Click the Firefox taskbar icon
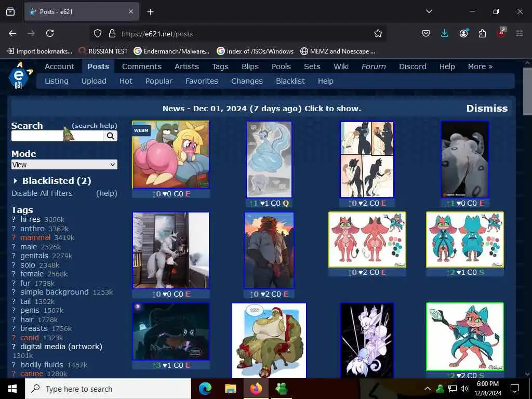Viewport: 532px width, 399px height. coord(256,389)
